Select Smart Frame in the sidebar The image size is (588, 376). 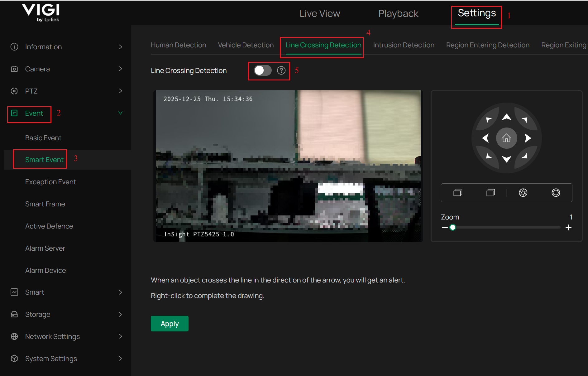point(45,204)
